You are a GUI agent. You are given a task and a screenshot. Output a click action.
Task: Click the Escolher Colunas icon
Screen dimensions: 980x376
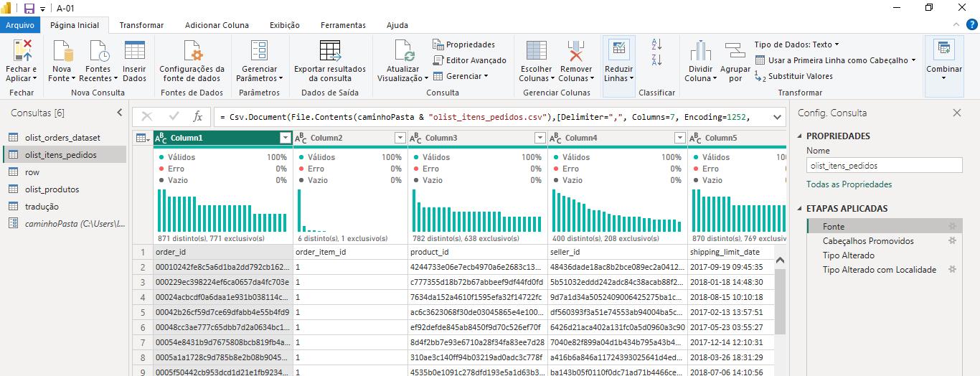pos(536,52)
